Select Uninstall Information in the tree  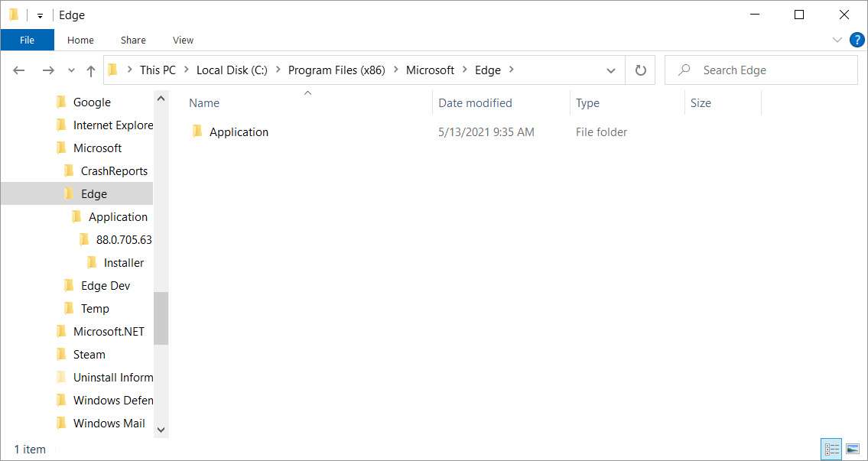point(113,378)
